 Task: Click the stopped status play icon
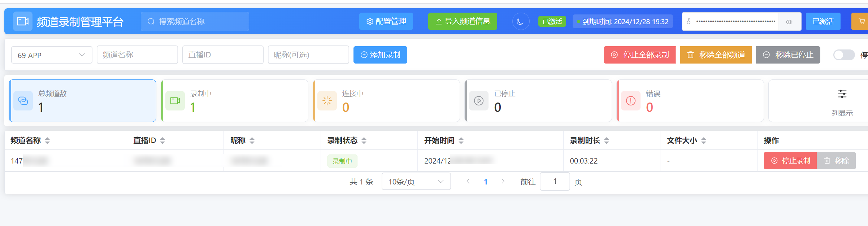pyautogui.click(x=479, y=101)
